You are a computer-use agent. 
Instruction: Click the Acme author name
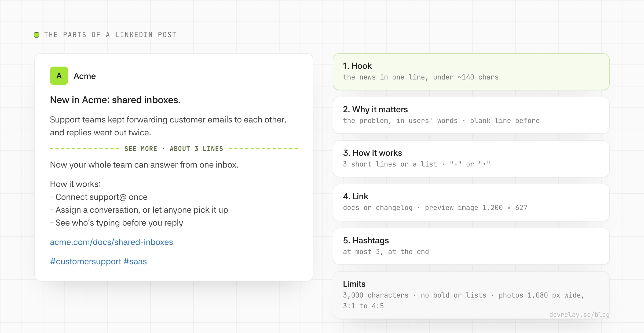click(x=85, y=76)
